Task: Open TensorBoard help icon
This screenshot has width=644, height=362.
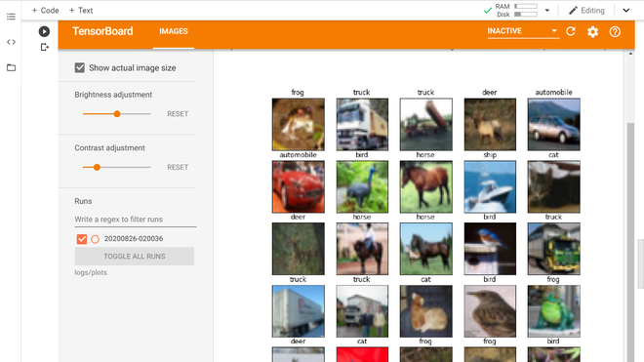Action: (x=615, y=31)
